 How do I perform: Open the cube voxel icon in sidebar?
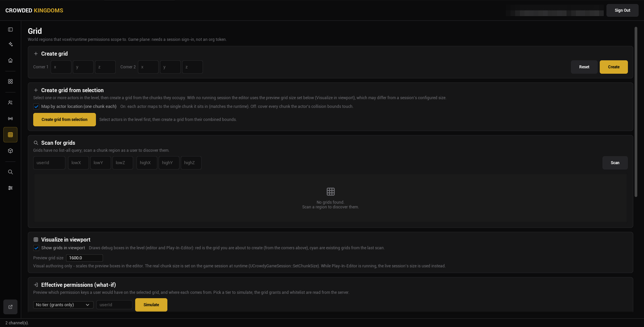(10, 151)
